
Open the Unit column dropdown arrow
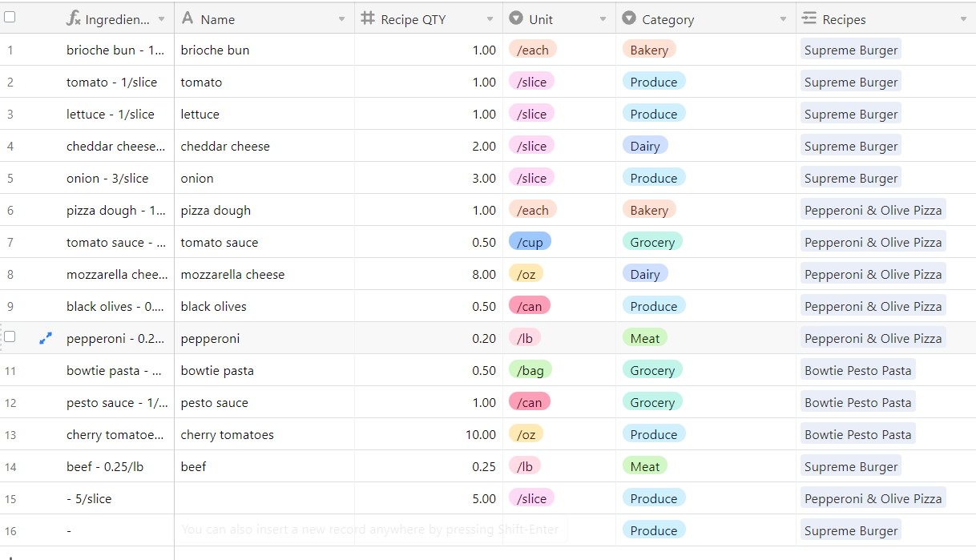click(603, 19)
